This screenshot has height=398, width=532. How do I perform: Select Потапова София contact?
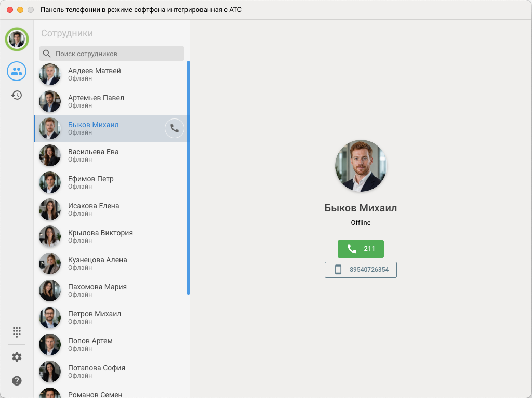click(x=111, y=372)
